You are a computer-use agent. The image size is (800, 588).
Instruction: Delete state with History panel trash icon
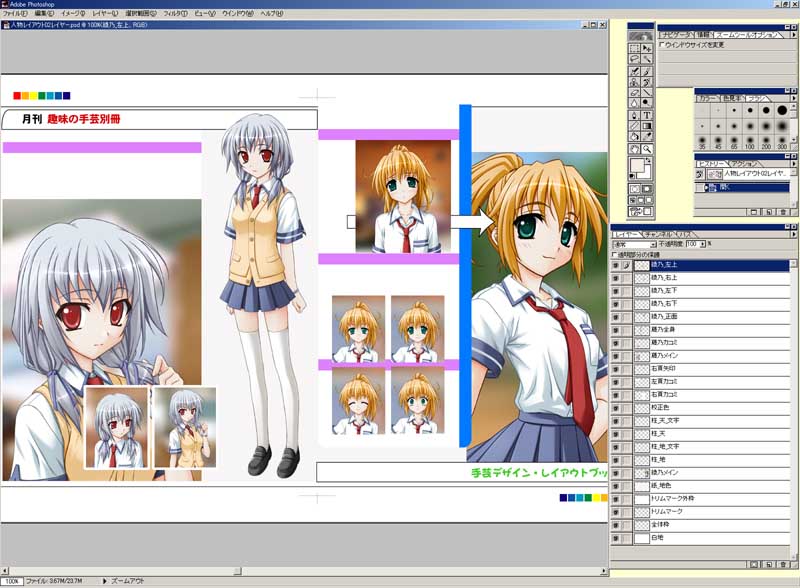783,212
